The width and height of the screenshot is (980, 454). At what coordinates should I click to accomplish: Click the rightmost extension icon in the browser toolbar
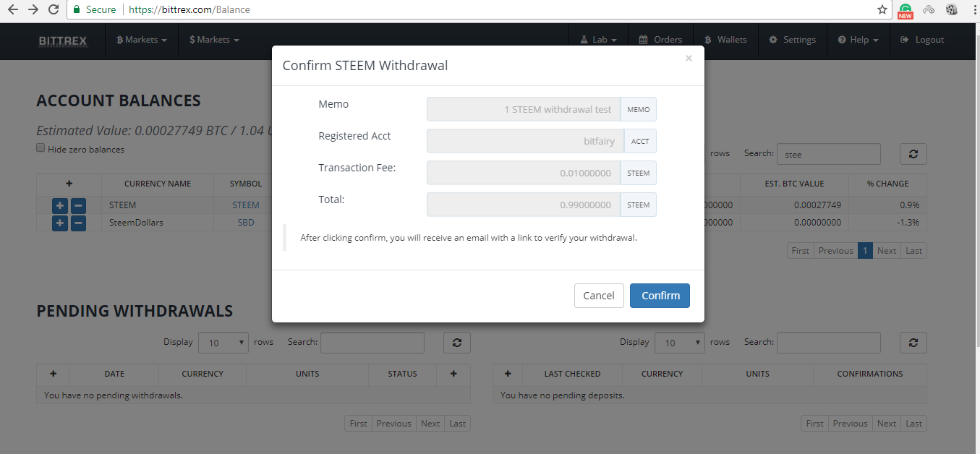pos(952,10)
